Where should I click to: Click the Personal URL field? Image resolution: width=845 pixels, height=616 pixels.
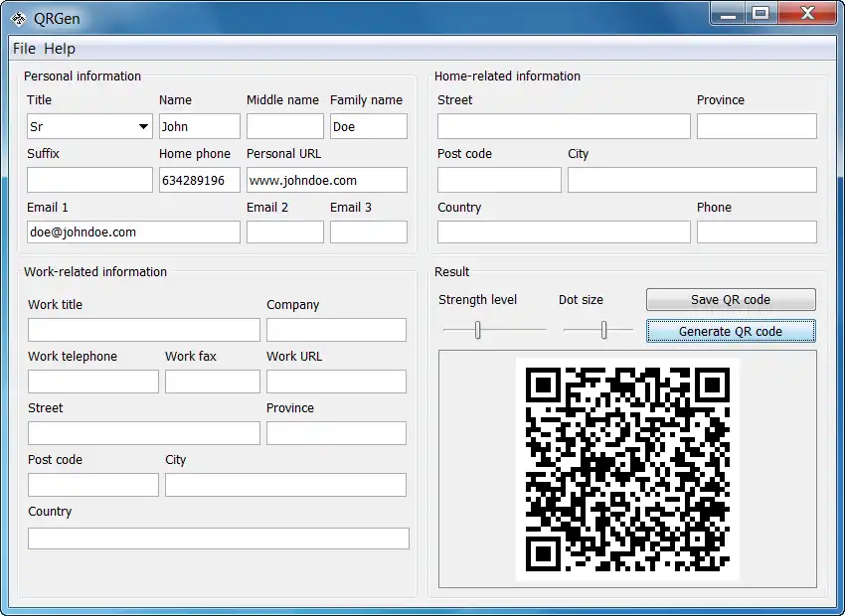coord(327,180)
